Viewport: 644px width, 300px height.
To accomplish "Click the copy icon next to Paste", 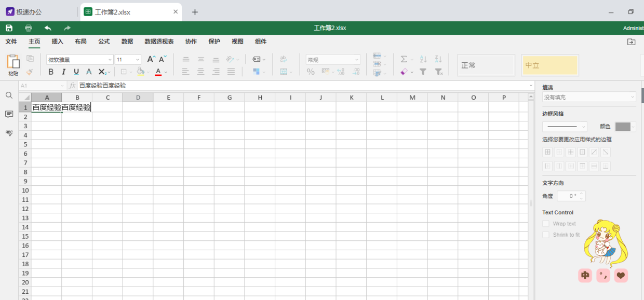I will 30,59.
